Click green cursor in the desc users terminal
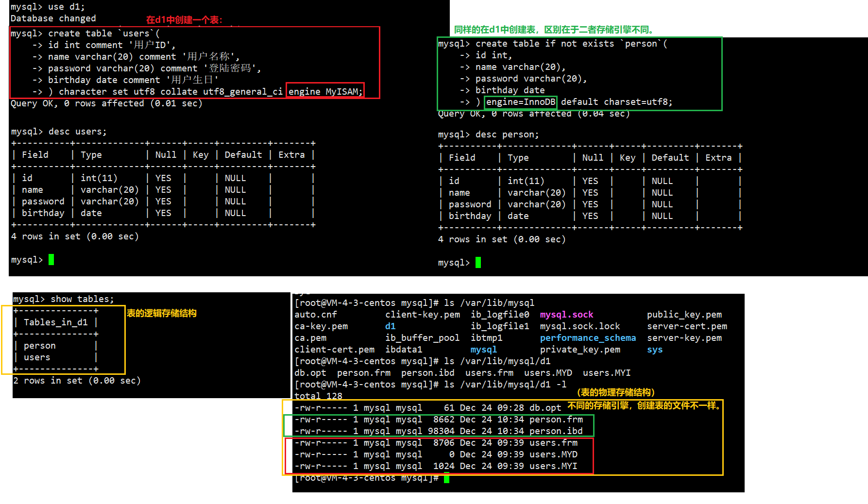Screen dimensions: 868x504 click(x=51, y=260)
